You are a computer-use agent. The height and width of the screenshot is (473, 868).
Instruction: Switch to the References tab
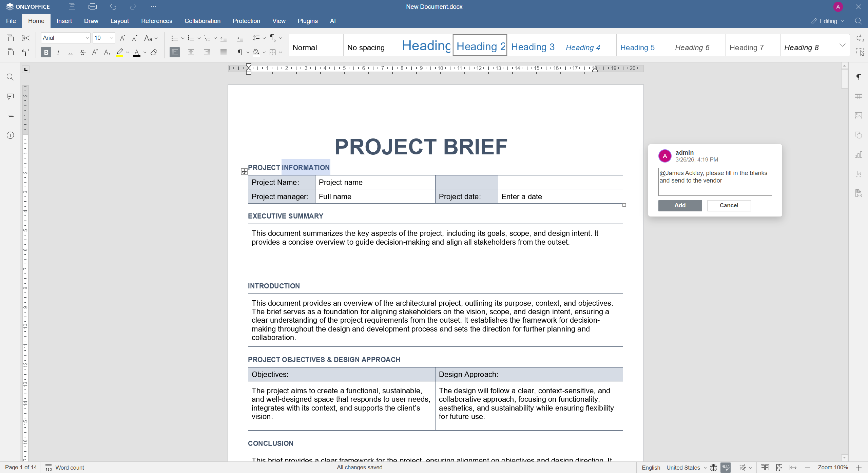(156, 21)
